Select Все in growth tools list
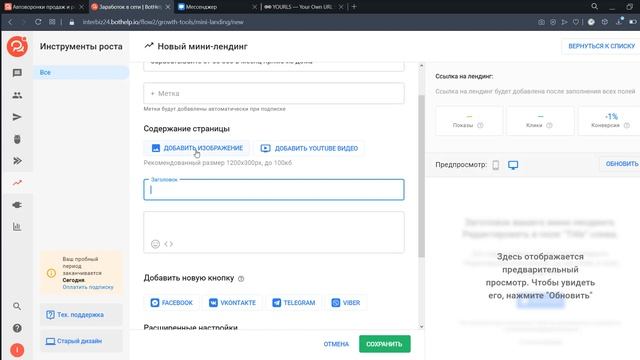640x360 pixels. click(81, 72)
